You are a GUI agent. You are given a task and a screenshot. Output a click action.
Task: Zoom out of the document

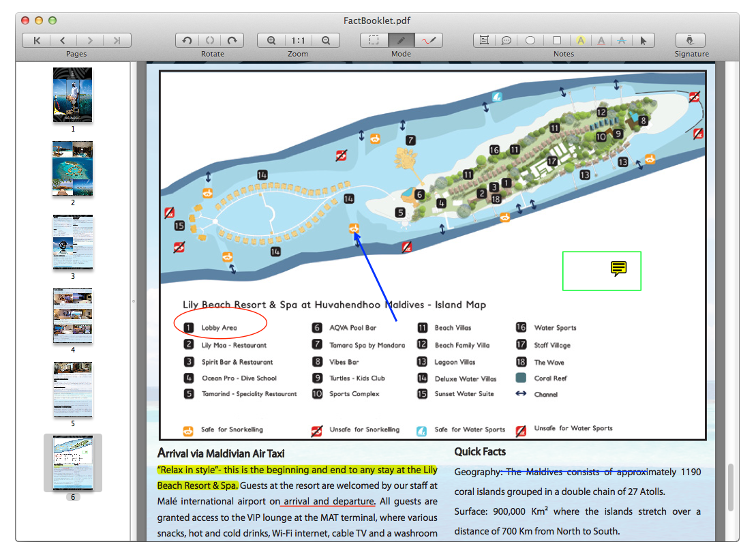click(326, 40)
